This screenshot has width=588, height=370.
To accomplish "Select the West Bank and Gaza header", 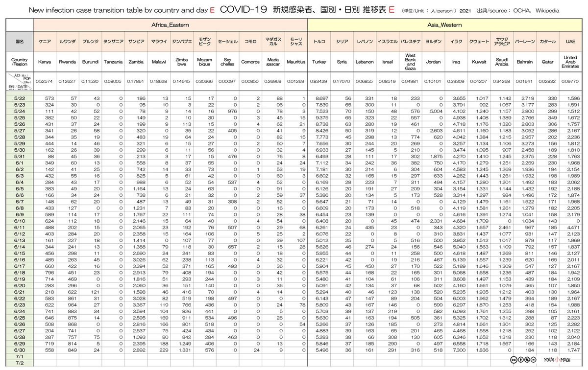I will [x=411, y=62].
